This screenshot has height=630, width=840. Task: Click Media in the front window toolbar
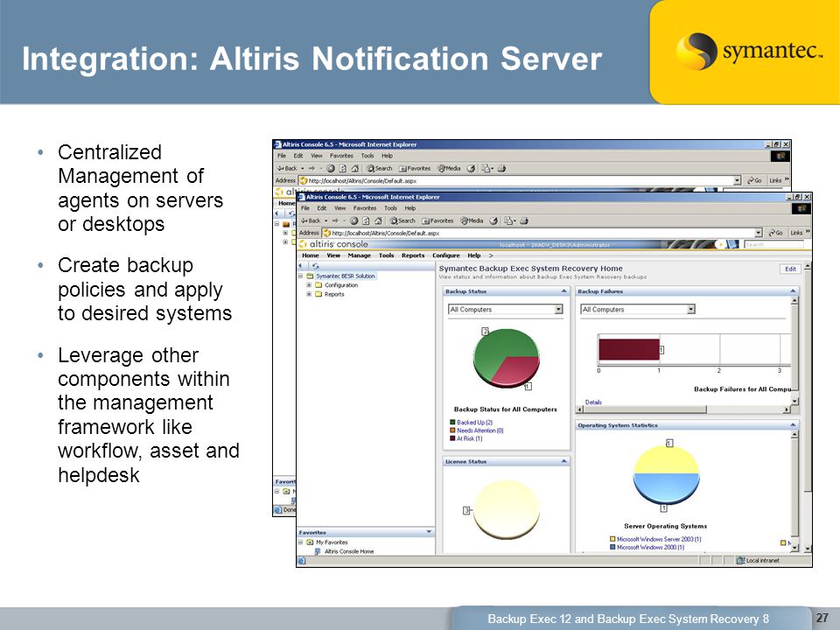click(472, 220)
